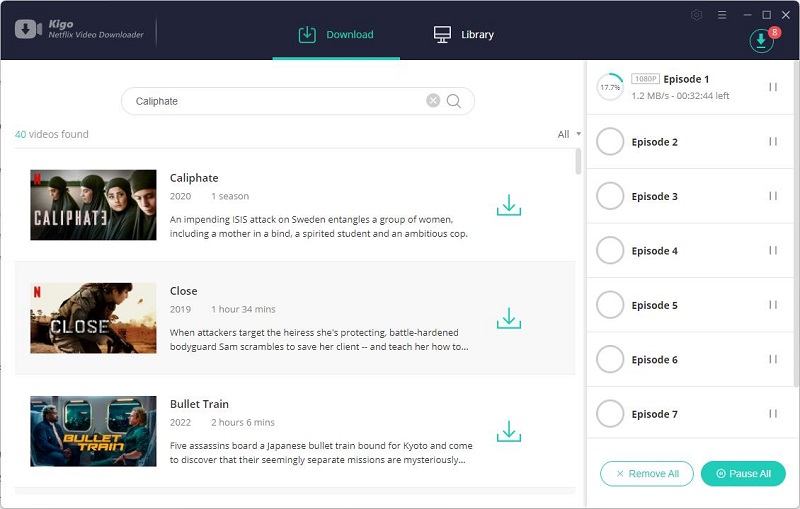
Task: Pause Episode 6 download
Action: [x=773, y=360]
